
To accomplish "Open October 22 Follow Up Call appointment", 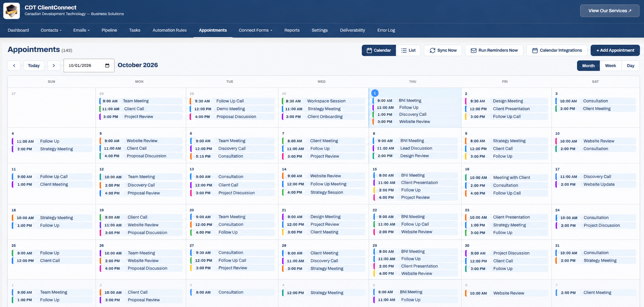I will click(415, 224).
